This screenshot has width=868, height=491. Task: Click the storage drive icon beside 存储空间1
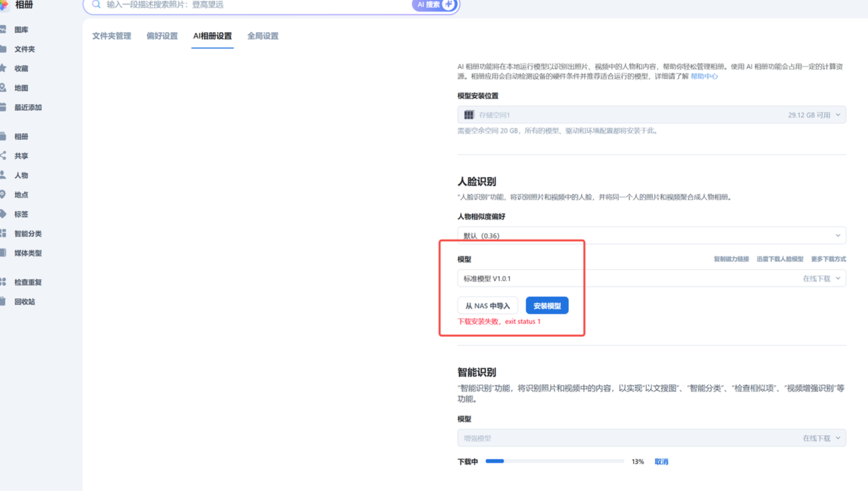click(x=469, y=115)
